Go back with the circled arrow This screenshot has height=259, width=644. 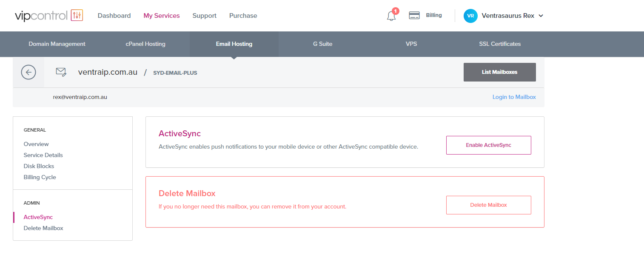[28, 72]
